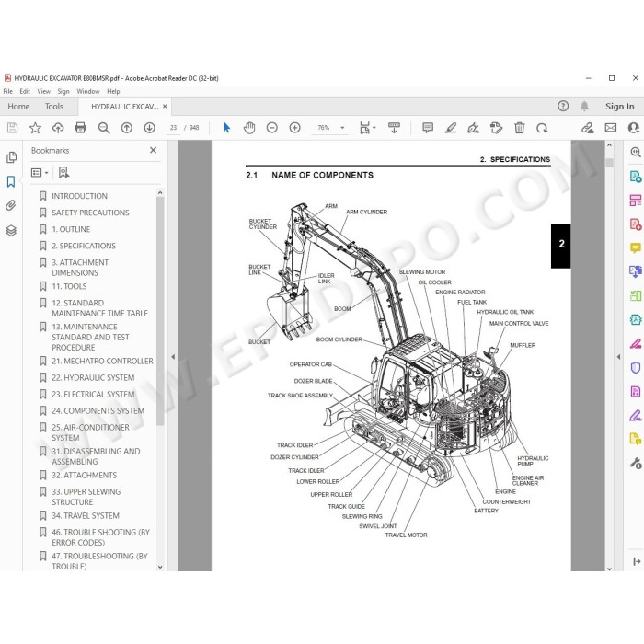
Task: Upload the file to Document Cloud
Action: tap(58, 128)
